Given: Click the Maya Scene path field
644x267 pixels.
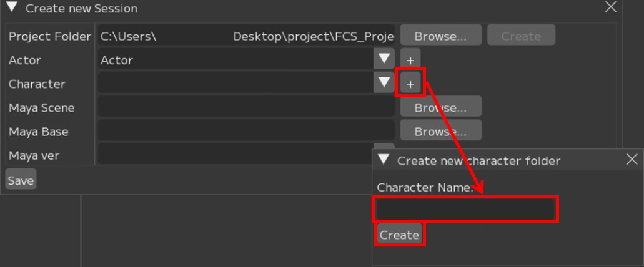Looking at the screenshot, I should [246, 107].
